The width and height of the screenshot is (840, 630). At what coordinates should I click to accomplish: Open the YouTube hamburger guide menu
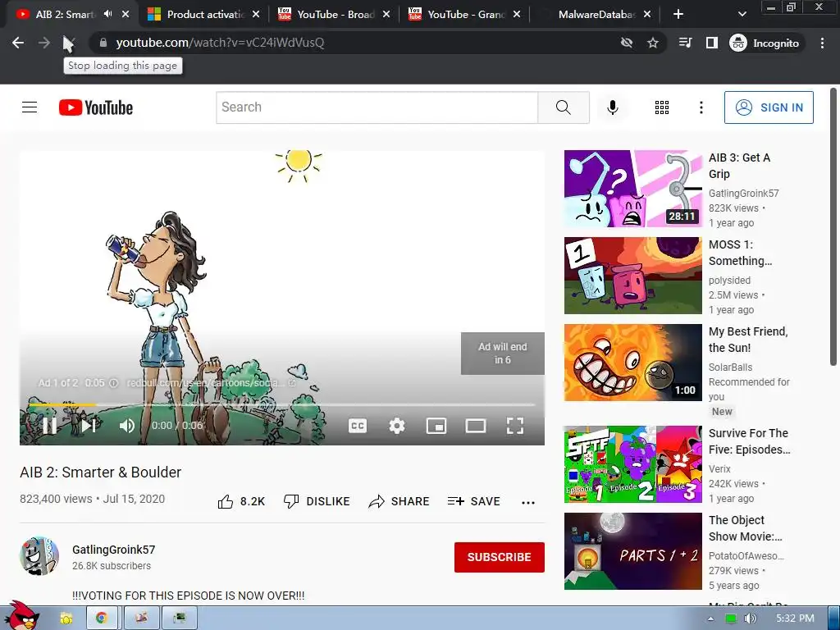(30, 107)
